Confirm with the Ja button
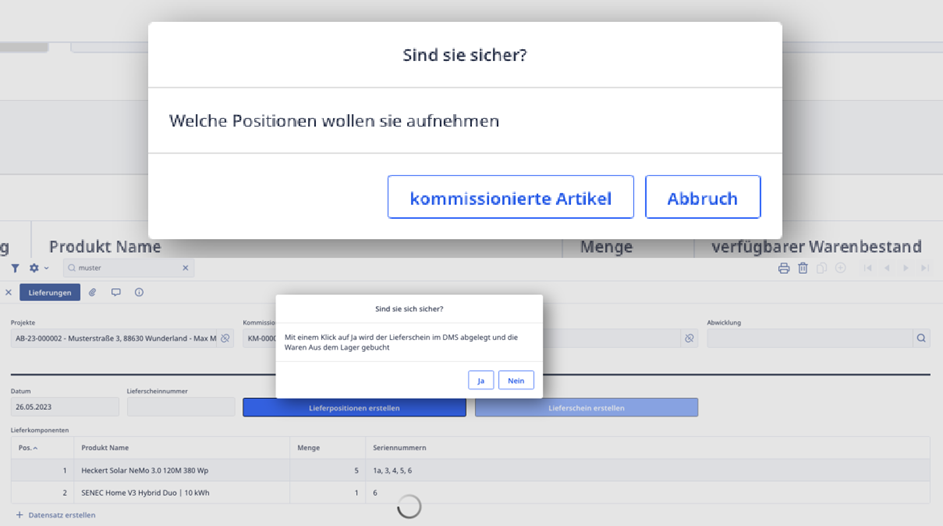This screenshot has height=526, width=943. tap(481, 381)
